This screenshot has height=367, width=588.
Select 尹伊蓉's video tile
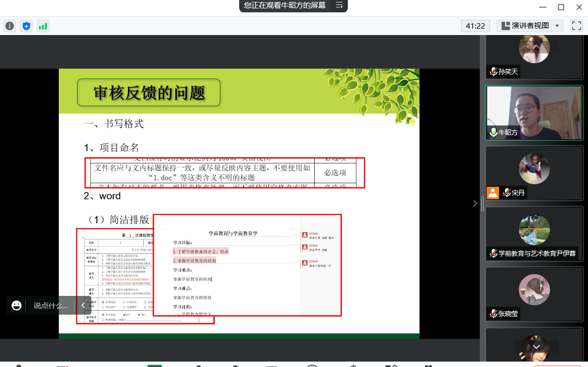534,234
